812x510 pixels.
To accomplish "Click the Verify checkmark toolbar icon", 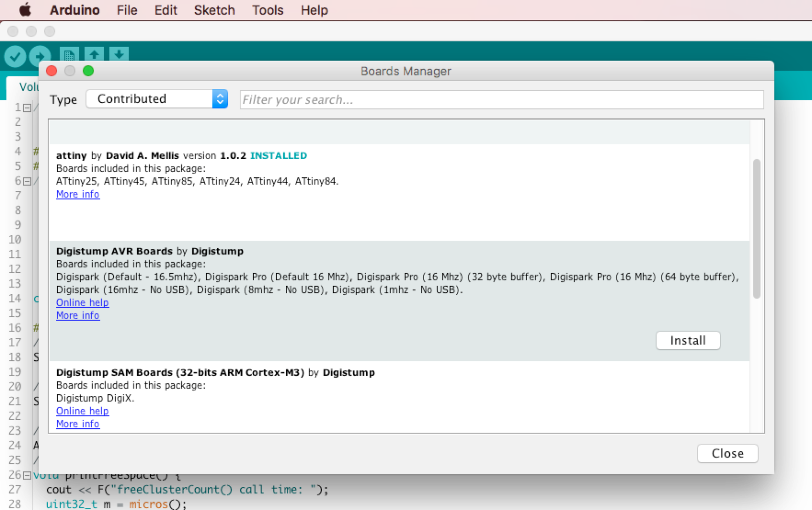I will pyautogui.click(x=15, y=57).
